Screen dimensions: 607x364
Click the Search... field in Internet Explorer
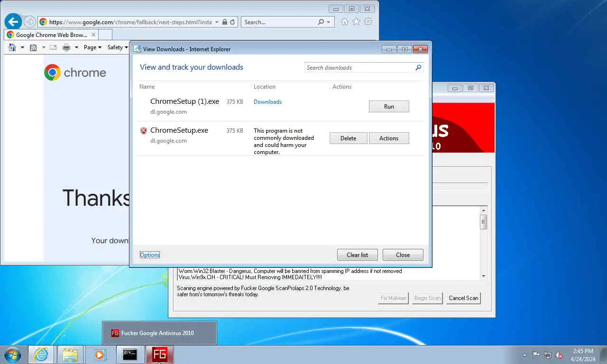pyautogui.click(x=280, y=22)
